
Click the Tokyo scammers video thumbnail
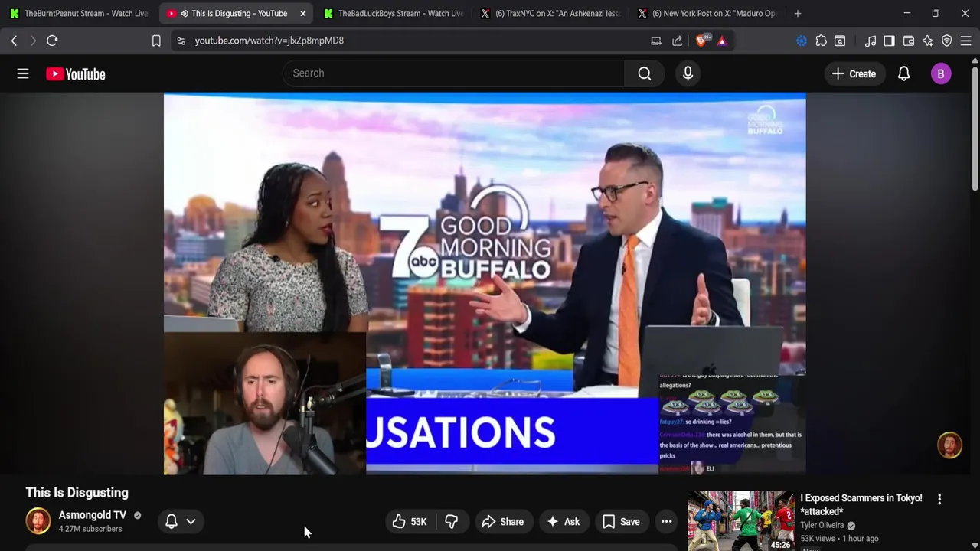coord(741,520)
